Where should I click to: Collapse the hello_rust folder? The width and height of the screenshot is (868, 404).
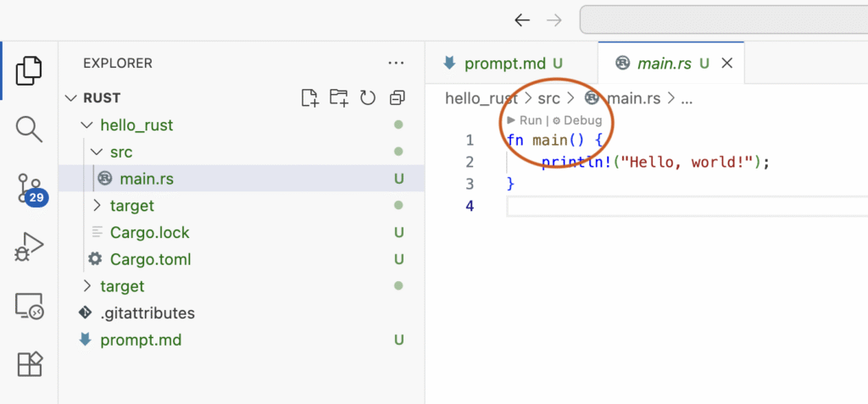tap(86, 125)
